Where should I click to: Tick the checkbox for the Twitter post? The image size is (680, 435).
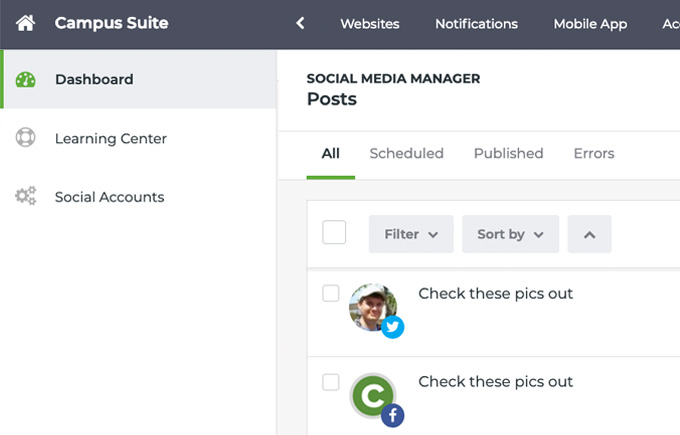click(x=331, y=293)
